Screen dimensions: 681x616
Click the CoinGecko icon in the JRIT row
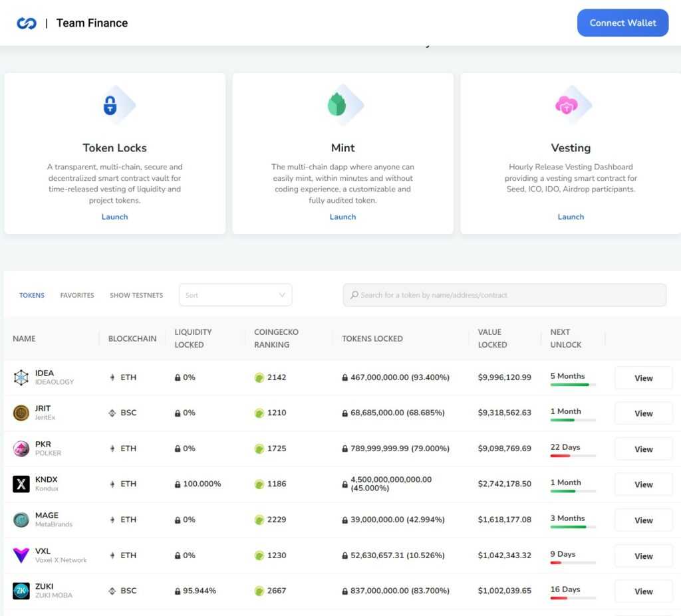[258, 413]
